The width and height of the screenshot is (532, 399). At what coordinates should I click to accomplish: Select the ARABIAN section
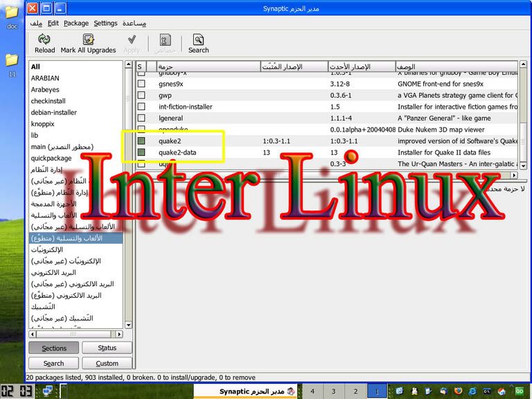(x=45, y=78)
